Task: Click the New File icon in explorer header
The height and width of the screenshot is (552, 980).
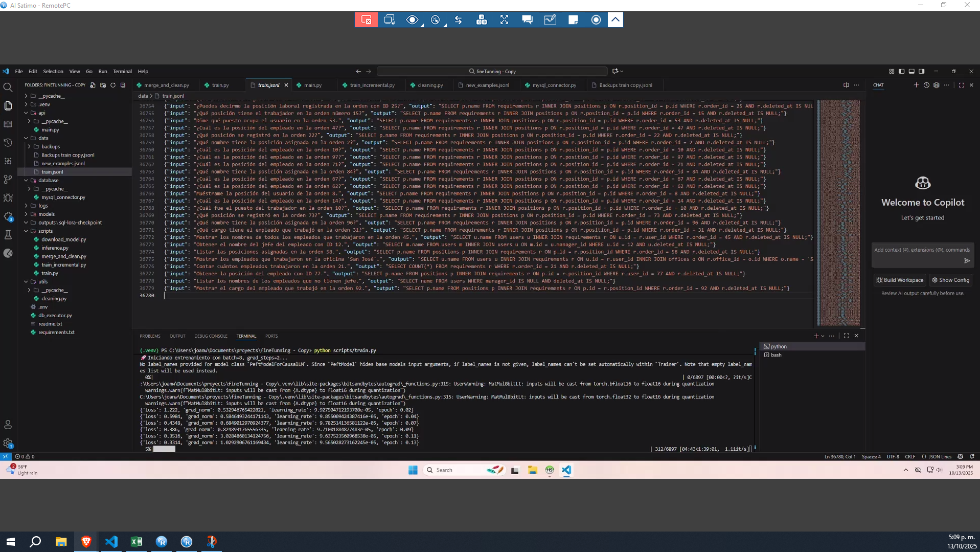Action: click(x=93, y=85)
